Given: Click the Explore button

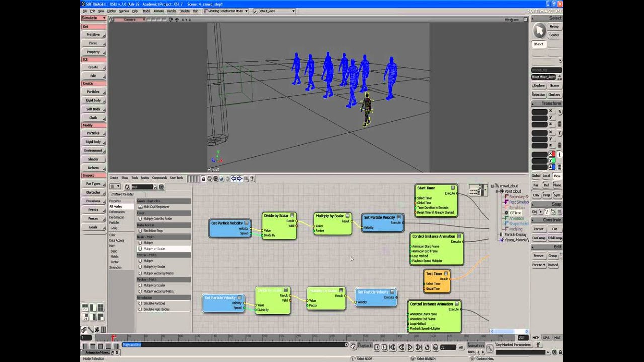Looking at the screenshot, I should pyautogui.click(x=539, y=86).
